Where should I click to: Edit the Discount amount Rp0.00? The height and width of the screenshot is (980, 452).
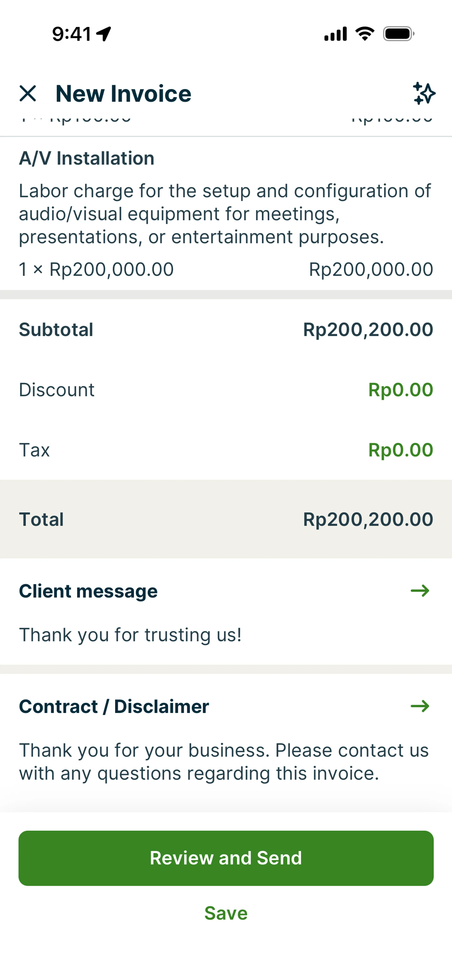400,390
